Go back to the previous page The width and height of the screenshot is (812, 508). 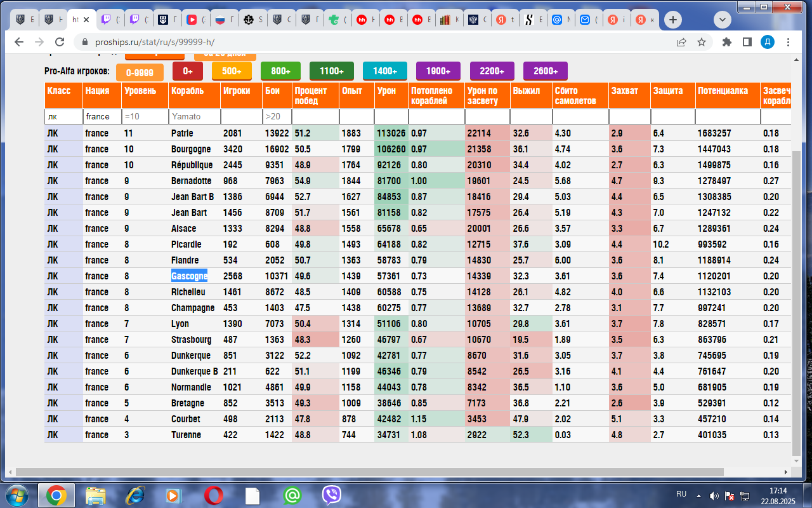19,42
